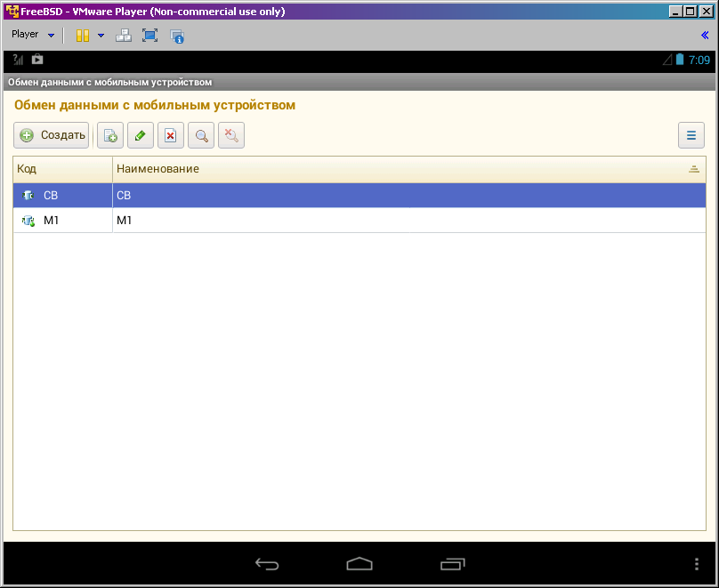Pause the virtual machine with yellow icon
Screen dimensions: 719x588
[82, 36]
